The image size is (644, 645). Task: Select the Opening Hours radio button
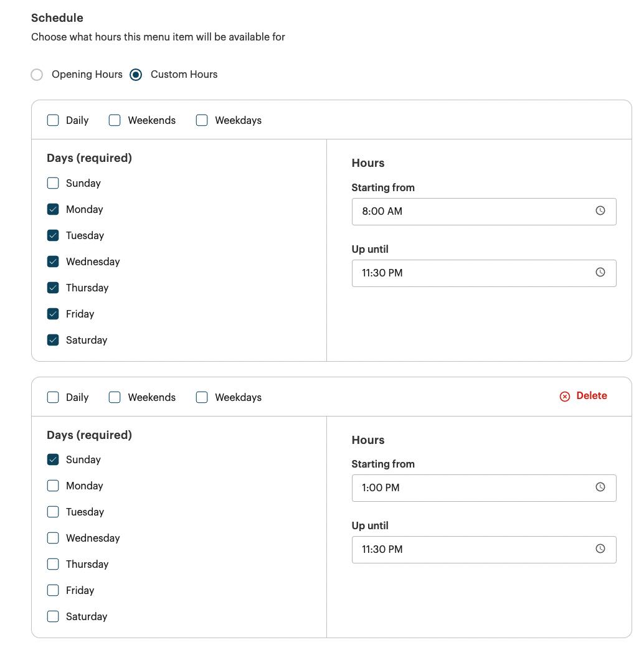[37, 74]
